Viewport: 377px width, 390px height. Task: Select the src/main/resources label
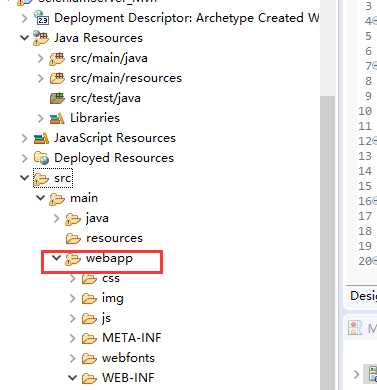pos(126,78)
